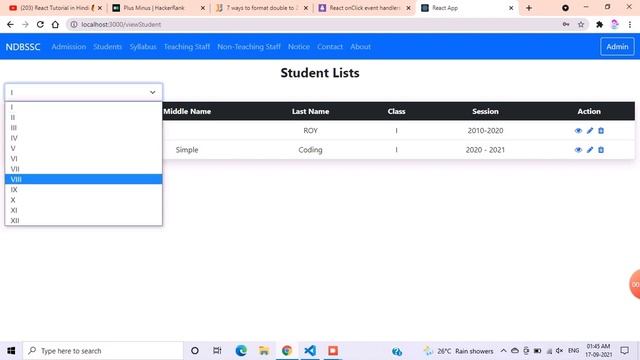640x360 pixels.
Task: Switch to Chrome on taskbar
Action: [x=287, y=351]
